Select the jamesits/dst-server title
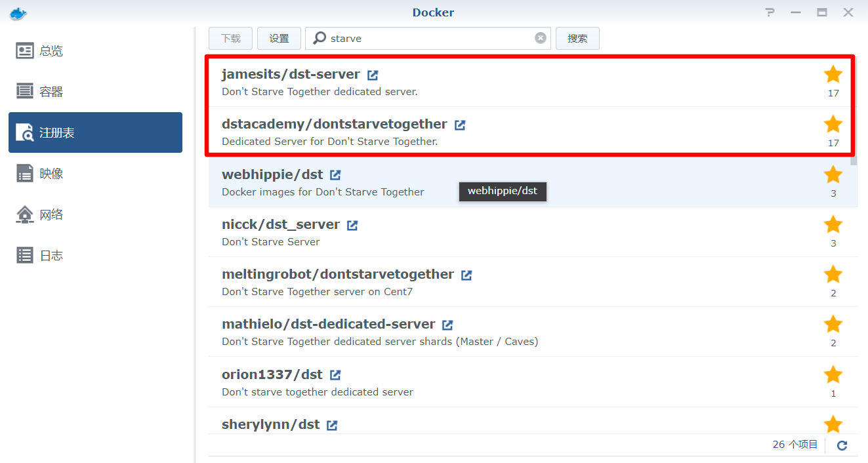Image resolution: width=868 pixels, height=463 pixels. pyautogui.click(x=291, y=74)
